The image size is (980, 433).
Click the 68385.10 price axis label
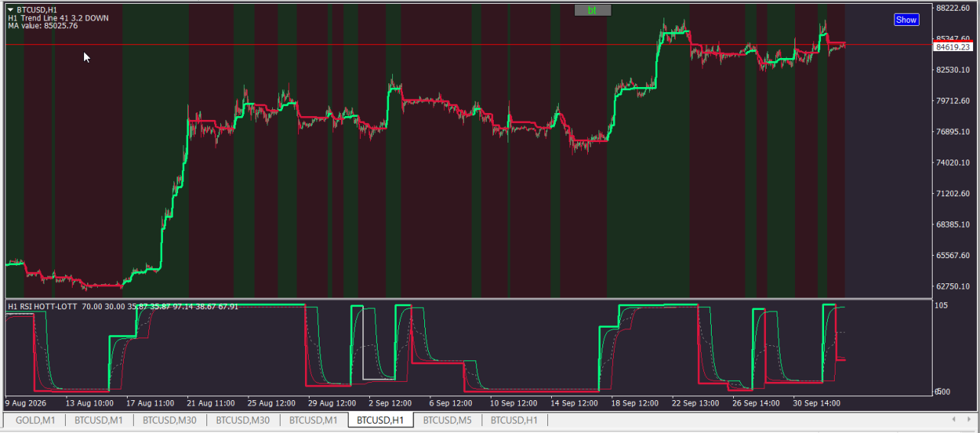[952, 224]
